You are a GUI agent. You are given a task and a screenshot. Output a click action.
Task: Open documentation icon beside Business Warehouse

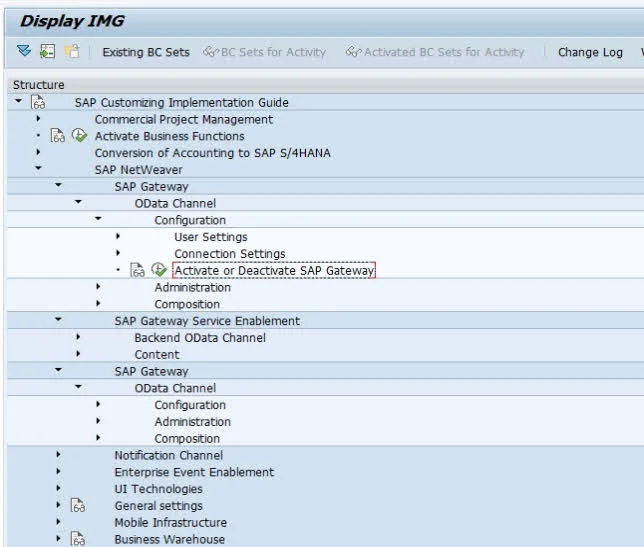[x=78, y=539]
